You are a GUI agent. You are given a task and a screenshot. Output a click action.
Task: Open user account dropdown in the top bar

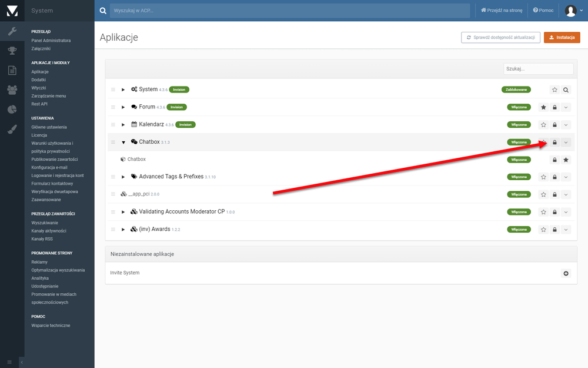coord(573,11)
